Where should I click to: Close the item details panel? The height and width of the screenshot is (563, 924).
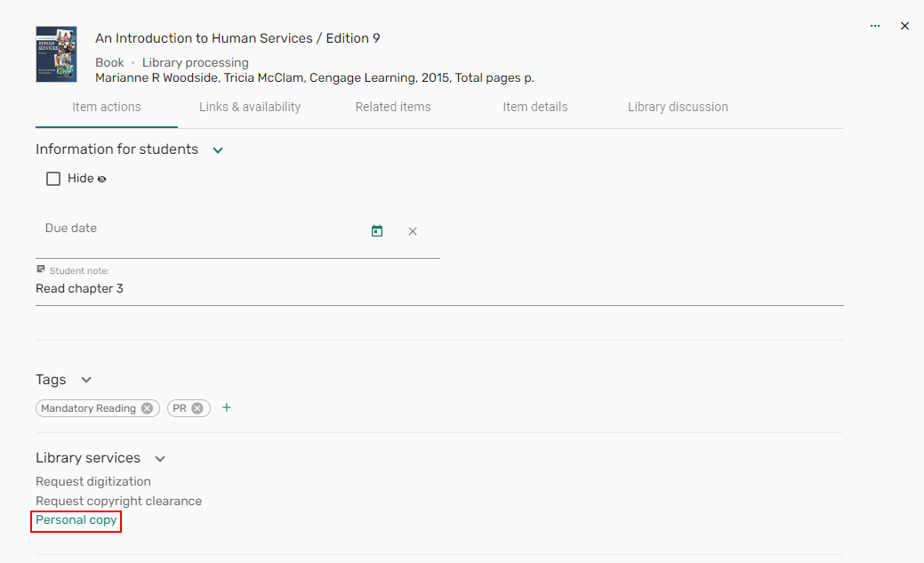click(904, 26)
